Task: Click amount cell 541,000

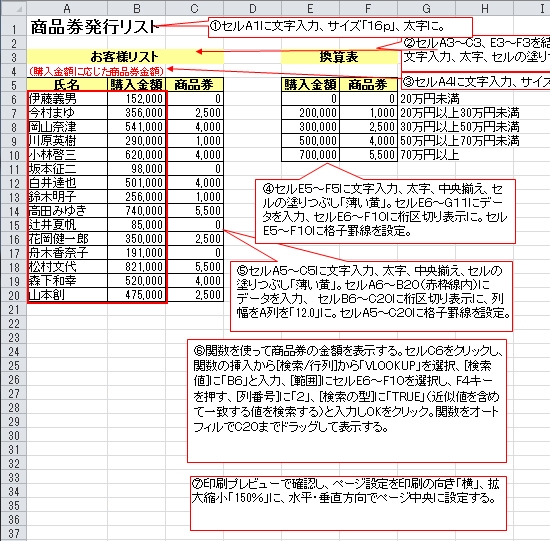Action: pos(136,127)
